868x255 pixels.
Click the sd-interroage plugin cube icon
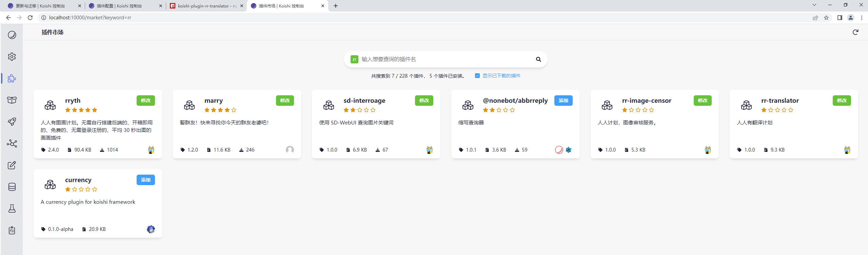coord(329,105)
